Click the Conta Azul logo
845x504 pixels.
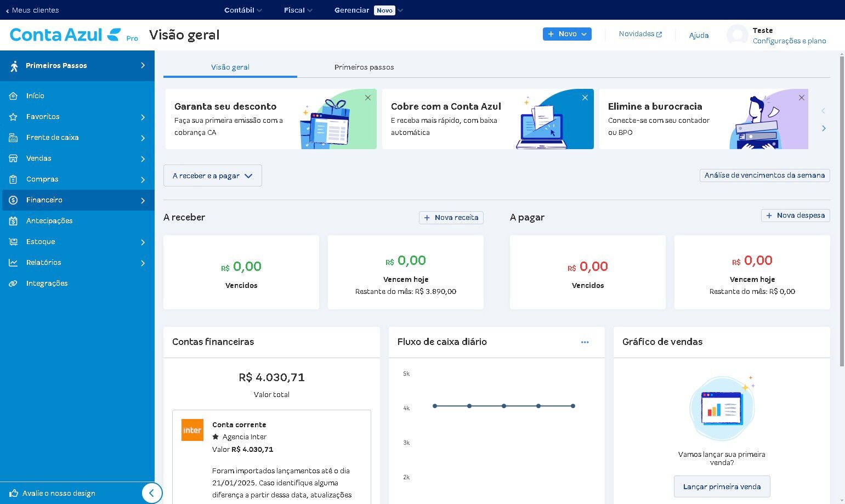tap(74, 35)
